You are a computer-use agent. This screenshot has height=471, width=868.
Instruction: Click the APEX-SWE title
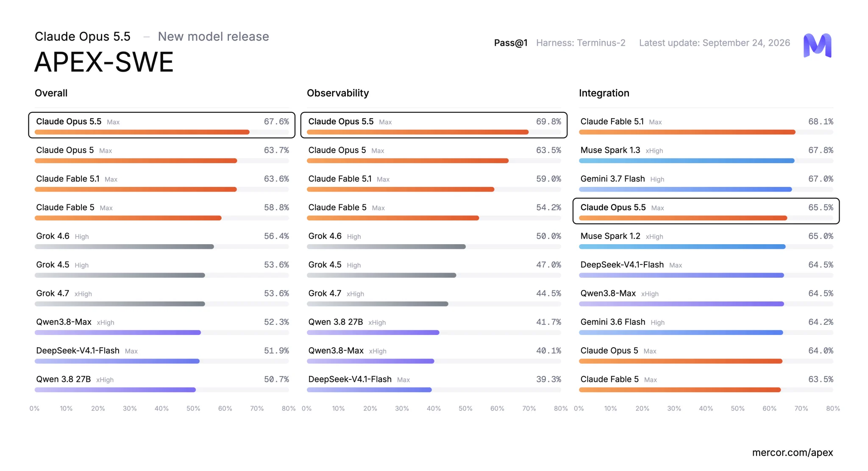click(104, 62)
